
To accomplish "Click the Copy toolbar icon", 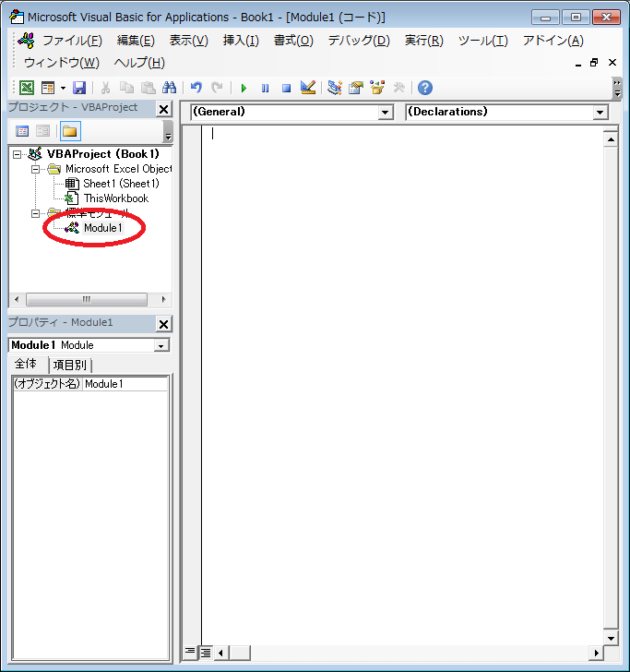I will coord(126,88).
